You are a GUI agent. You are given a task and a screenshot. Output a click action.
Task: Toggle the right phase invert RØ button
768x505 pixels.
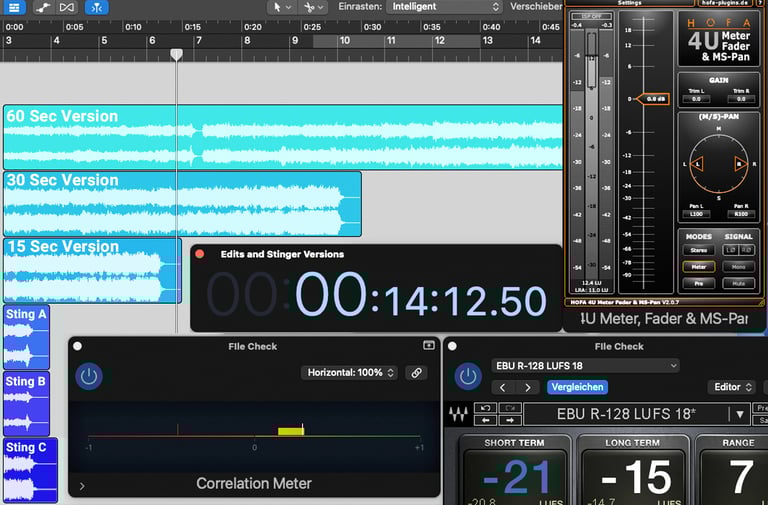[x=747, y=250]
